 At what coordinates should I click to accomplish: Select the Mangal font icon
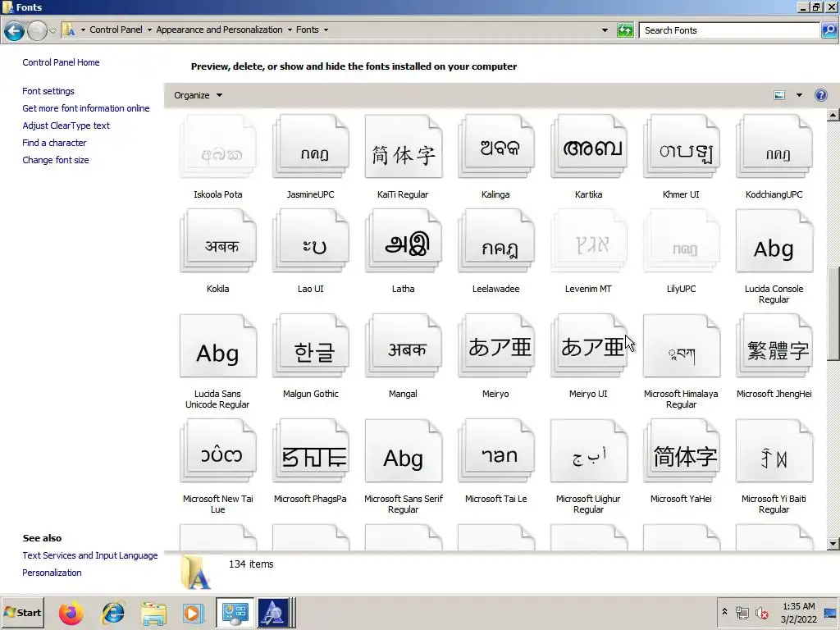[x=404, y=345]
